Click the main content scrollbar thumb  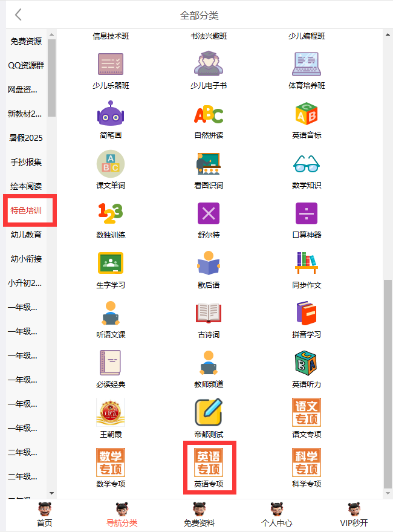(388, 381)
